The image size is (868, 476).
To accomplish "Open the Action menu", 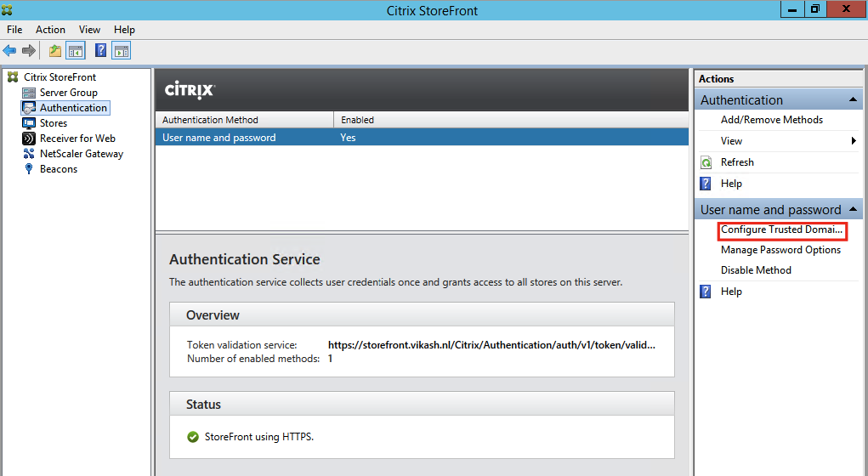I will [50, 30].
